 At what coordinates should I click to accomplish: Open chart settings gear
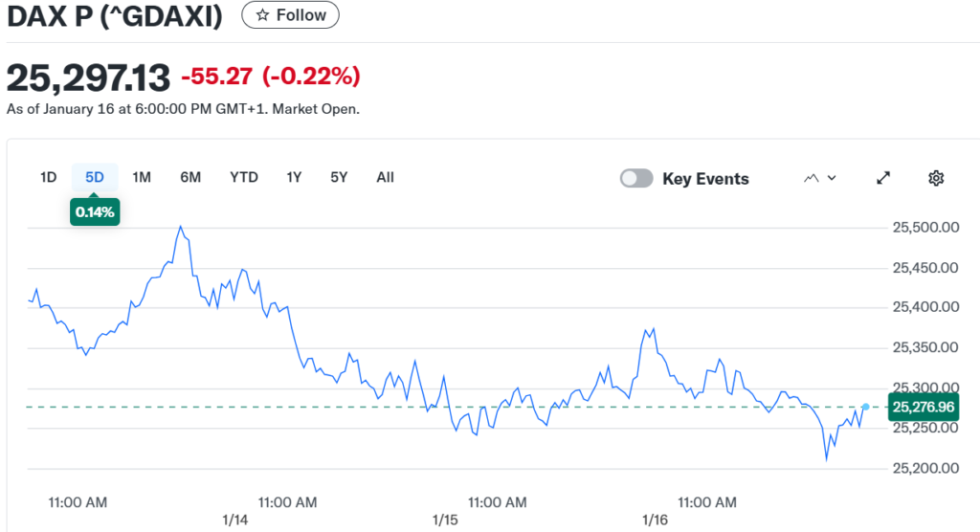tap(936, 178)
